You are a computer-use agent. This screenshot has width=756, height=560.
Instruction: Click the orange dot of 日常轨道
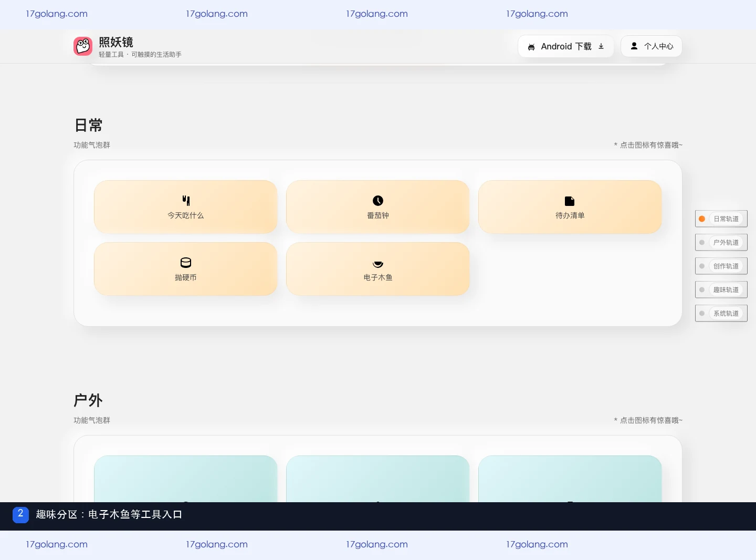pyautogui.click(x=702, y=219)
